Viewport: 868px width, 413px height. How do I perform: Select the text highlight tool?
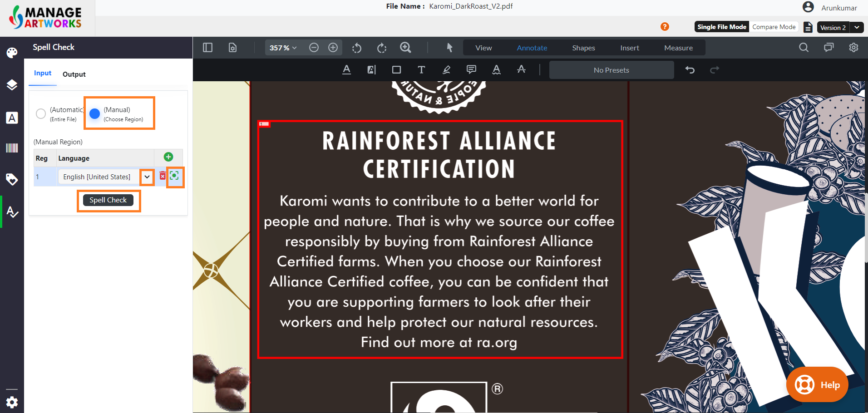(x=371, y=70)
